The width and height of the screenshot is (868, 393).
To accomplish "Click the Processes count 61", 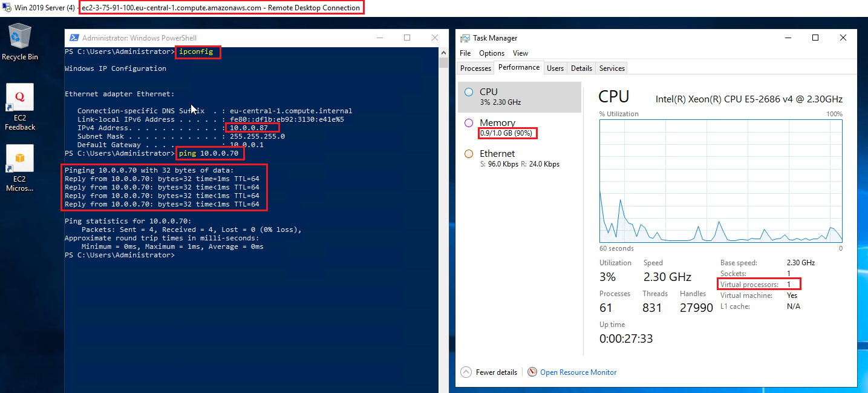I will click(607, 308).
